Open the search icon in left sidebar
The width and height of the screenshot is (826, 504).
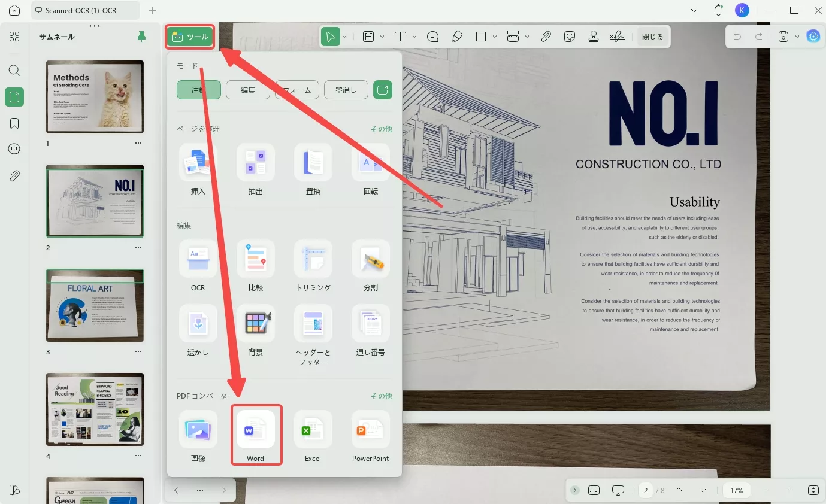tap(14, 70)
